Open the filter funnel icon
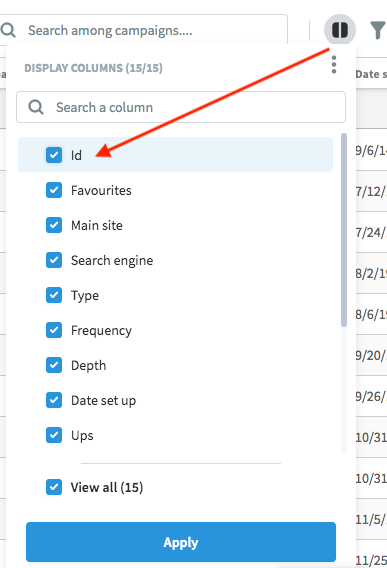 click(x=378, y=30)
